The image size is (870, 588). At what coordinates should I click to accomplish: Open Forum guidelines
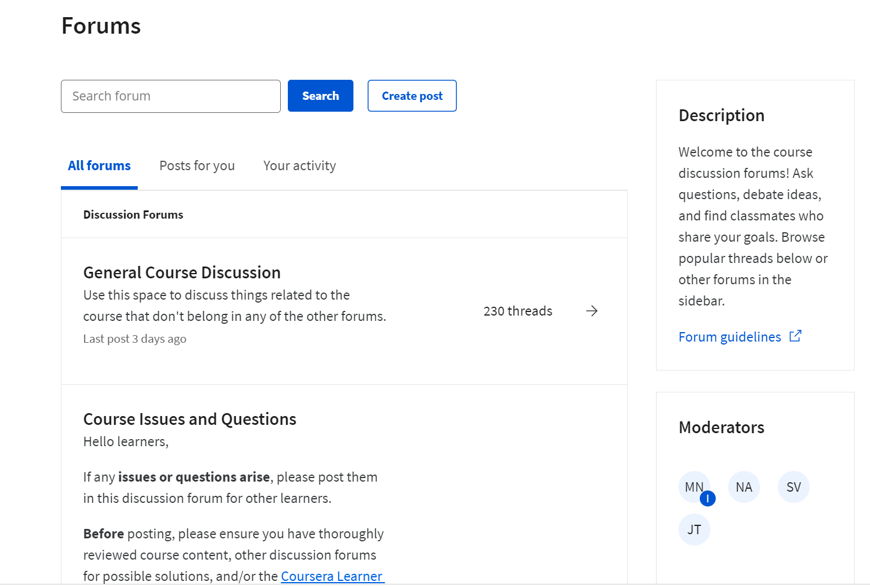729,336
